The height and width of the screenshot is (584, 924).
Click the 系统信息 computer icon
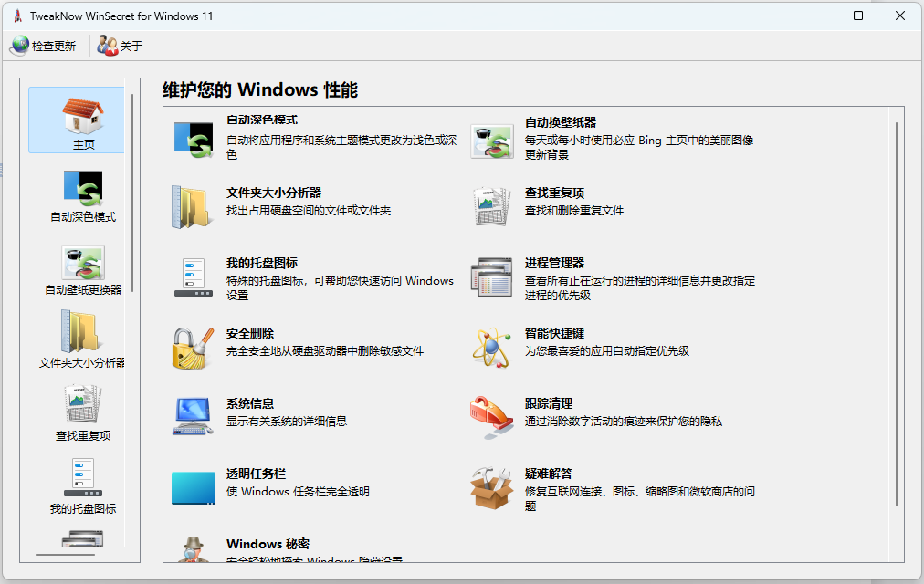coord(194,416)
